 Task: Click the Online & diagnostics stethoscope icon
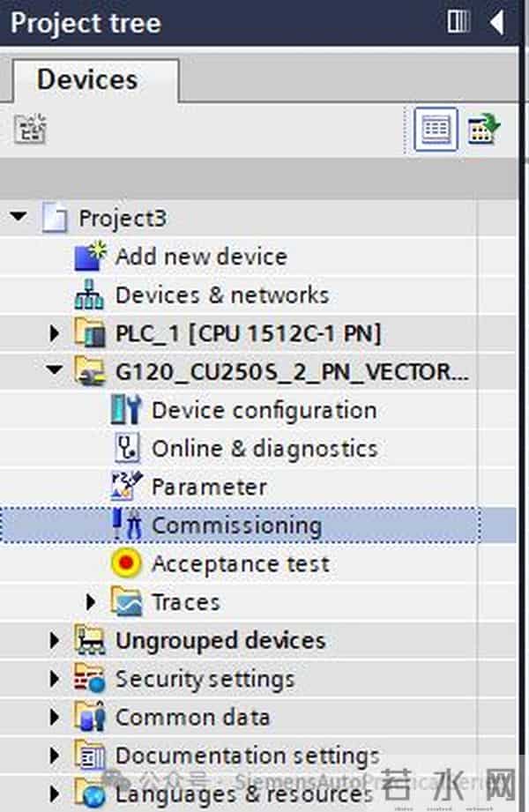[x=127, y=449]
